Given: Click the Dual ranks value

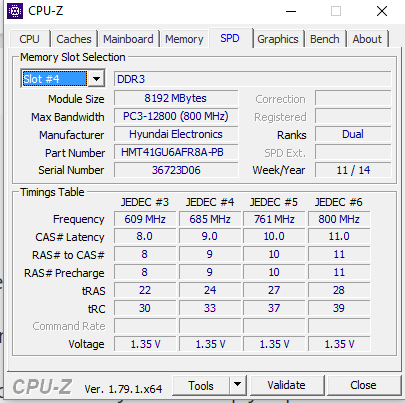Looking at the screenshot, I should (353, 134).
